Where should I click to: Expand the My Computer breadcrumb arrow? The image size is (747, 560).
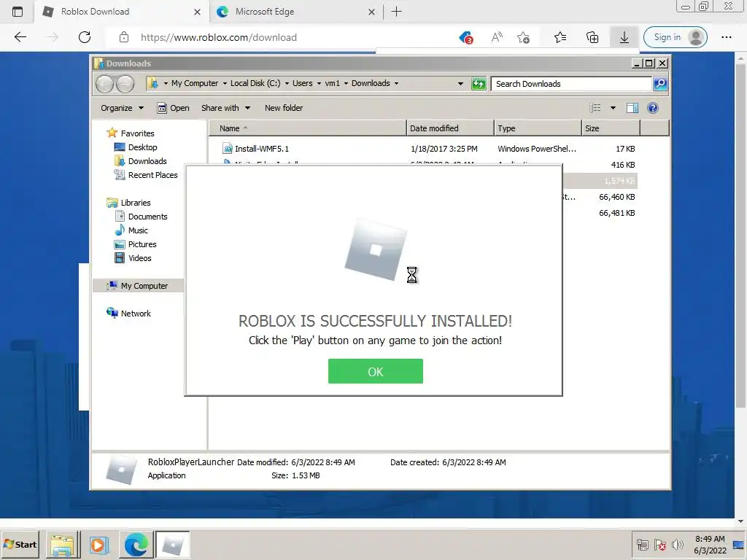[225, 83]
